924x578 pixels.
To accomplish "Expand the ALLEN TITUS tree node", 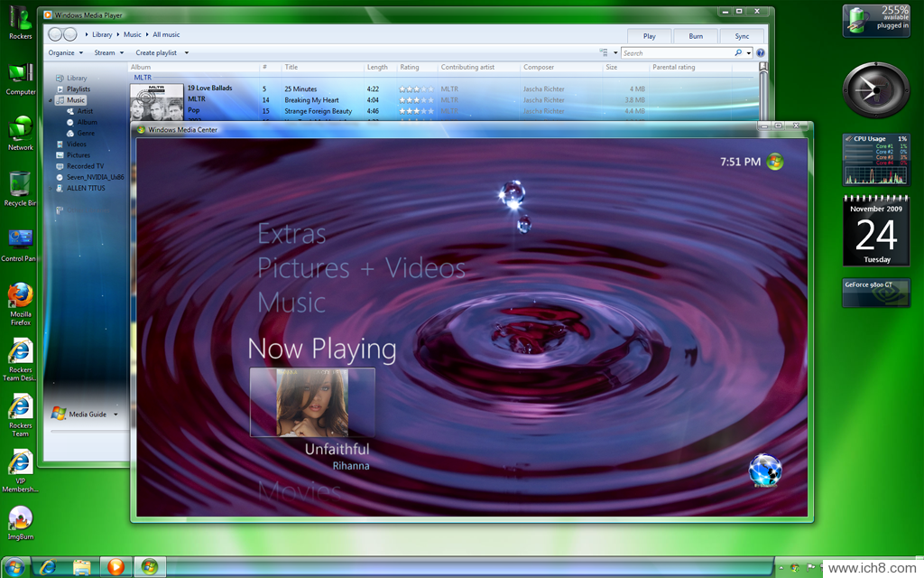I will coord(51,188).
